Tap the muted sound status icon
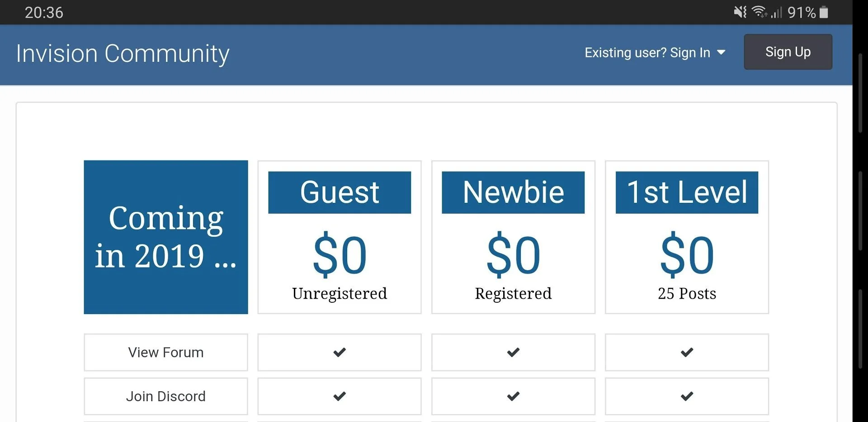Image resolution: width=868 pixels, height=422 pixels. pyautogui.click(x=740, y=12)
